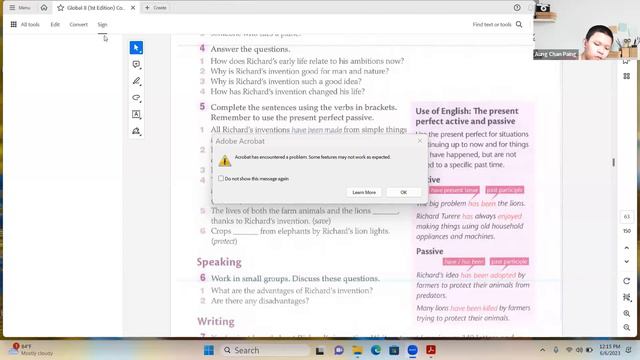Click the Passive subheading in sidebar
640x360 pixels.
click(x=430, y=251)
